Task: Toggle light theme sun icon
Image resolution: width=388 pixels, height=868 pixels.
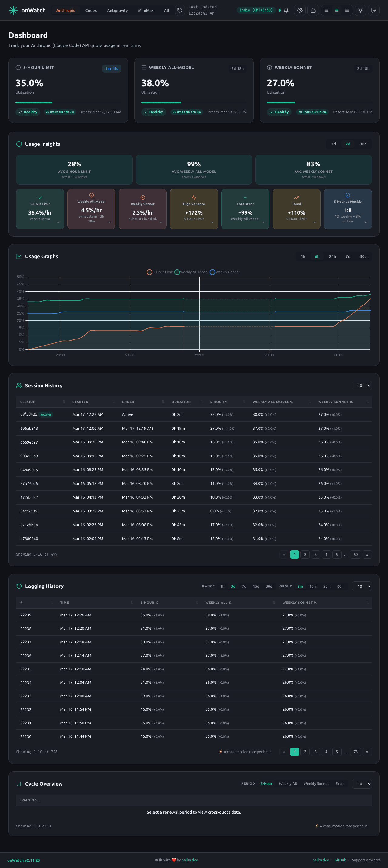Action: [x=360, y=10]
